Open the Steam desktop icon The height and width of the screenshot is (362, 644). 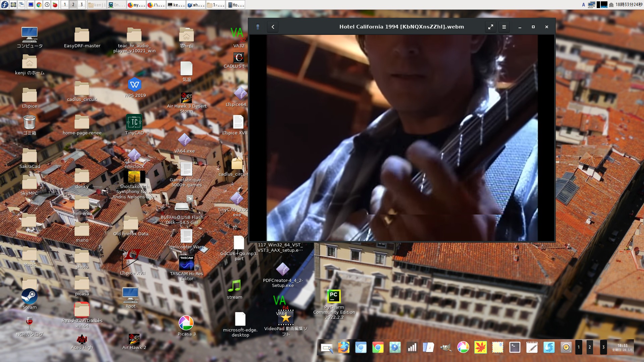[x=30, y=297]
